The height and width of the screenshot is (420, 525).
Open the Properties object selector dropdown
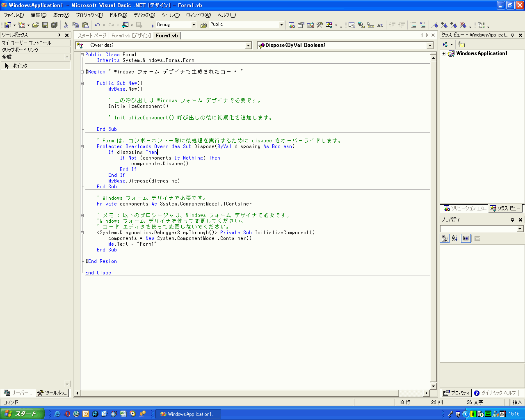(520, 229)
